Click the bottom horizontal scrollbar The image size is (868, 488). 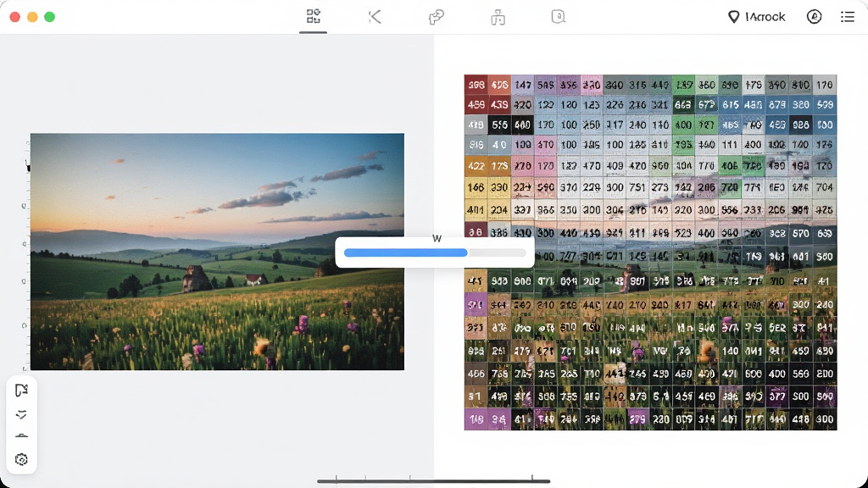tap(433, 481)
